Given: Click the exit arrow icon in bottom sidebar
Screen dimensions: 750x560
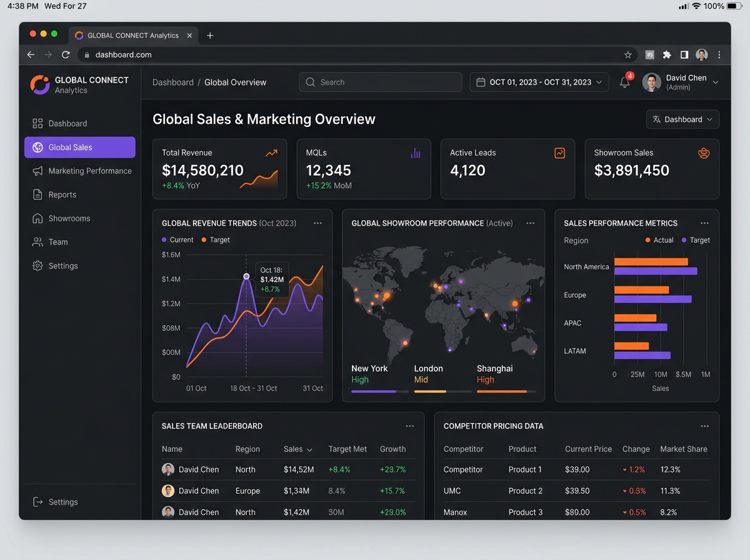Looking at the screenshot, I should point(37,502).
